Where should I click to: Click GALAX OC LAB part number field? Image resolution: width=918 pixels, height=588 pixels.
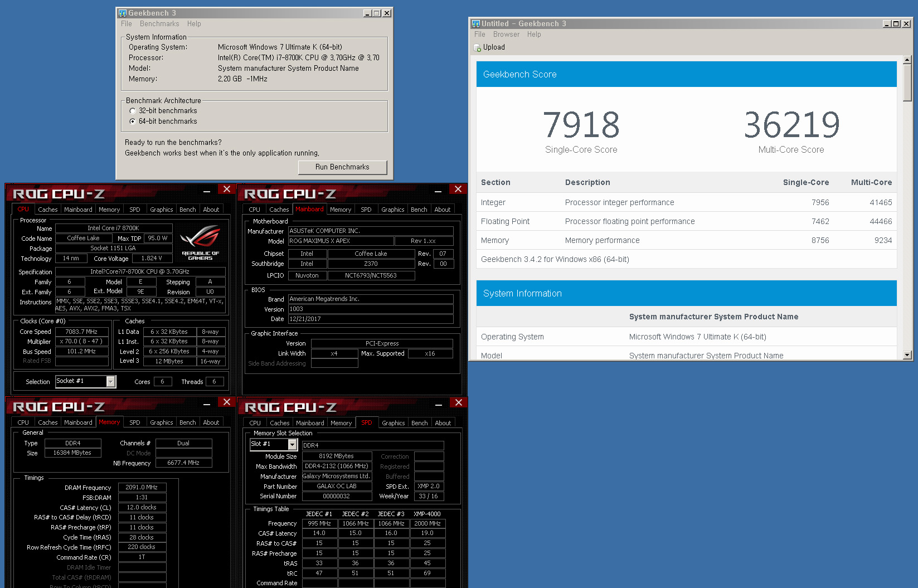[337, 486]
